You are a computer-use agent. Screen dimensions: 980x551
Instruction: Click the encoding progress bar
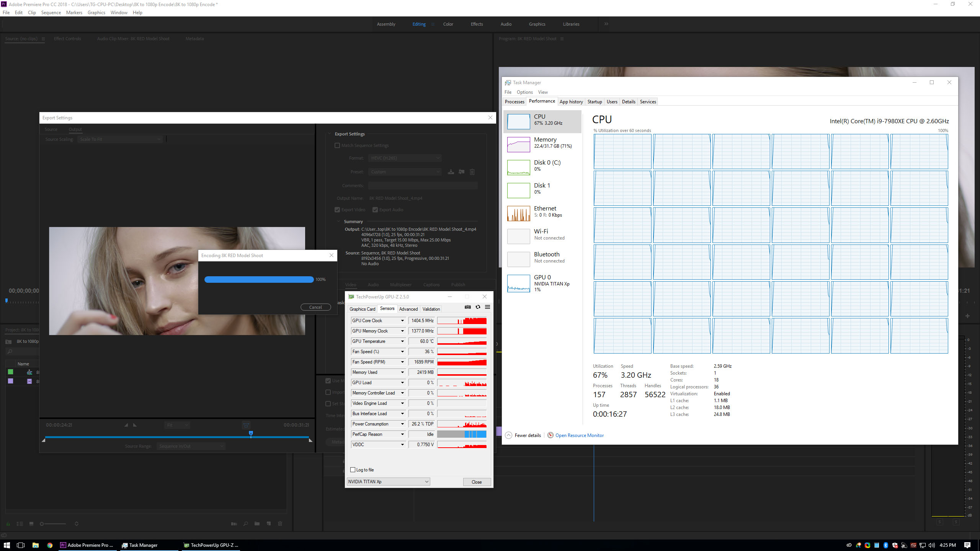259,279
